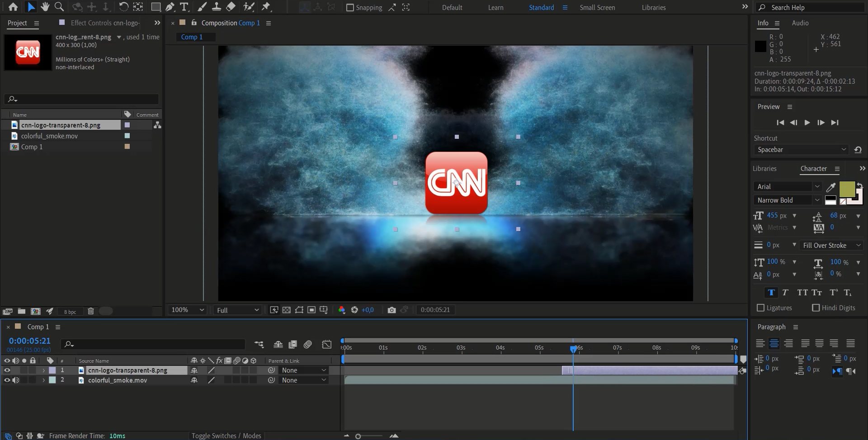Screen dimensions: 868x440
Task: Select the Zoom magnifier tool
Action: [x=59, y=7]
